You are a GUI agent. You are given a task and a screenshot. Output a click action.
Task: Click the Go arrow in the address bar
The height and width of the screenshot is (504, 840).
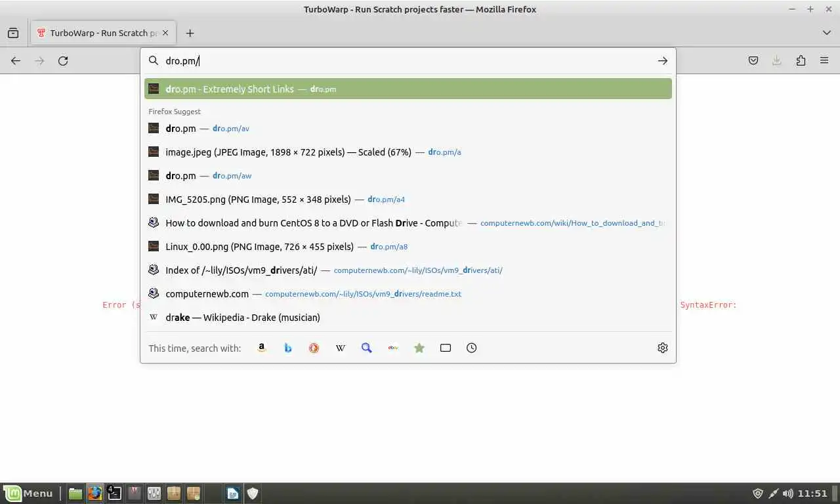pyautogui.click(x=663, y=60)
